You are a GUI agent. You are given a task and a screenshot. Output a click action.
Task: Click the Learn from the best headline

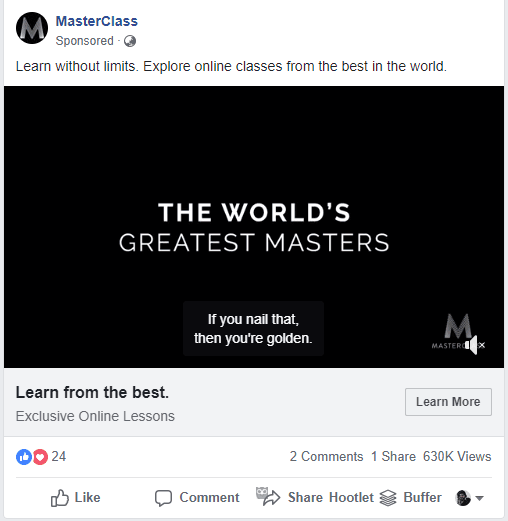pos(92,392)
